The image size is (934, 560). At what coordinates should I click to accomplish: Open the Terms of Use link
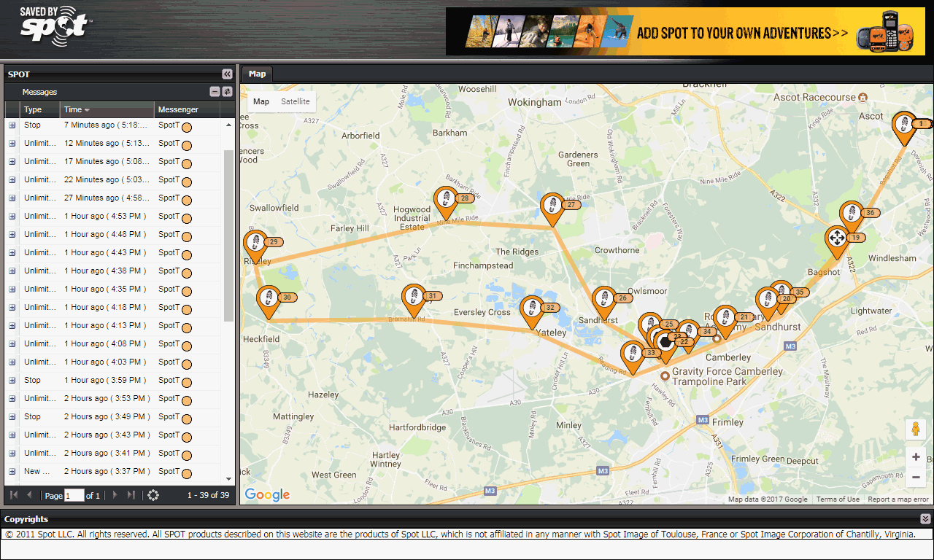(x=838, y=499)
